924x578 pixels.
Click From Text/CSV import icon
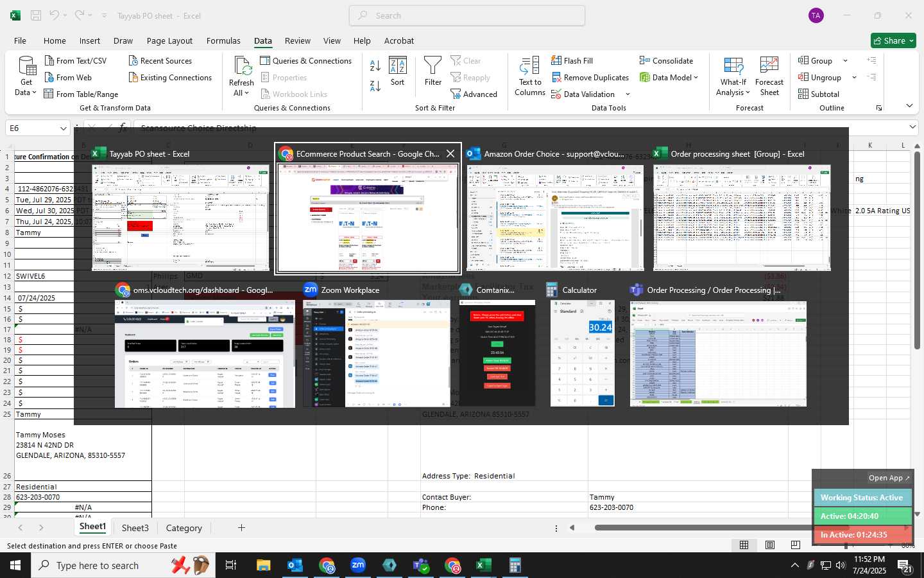49,60
